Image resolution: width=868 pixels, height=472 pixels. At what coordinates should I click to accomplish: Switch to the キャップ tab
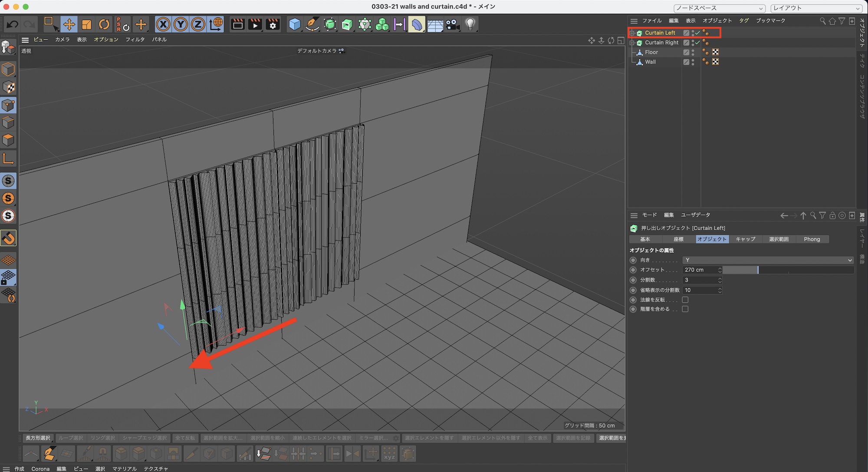pyautogui.click(x=745, y=239)
